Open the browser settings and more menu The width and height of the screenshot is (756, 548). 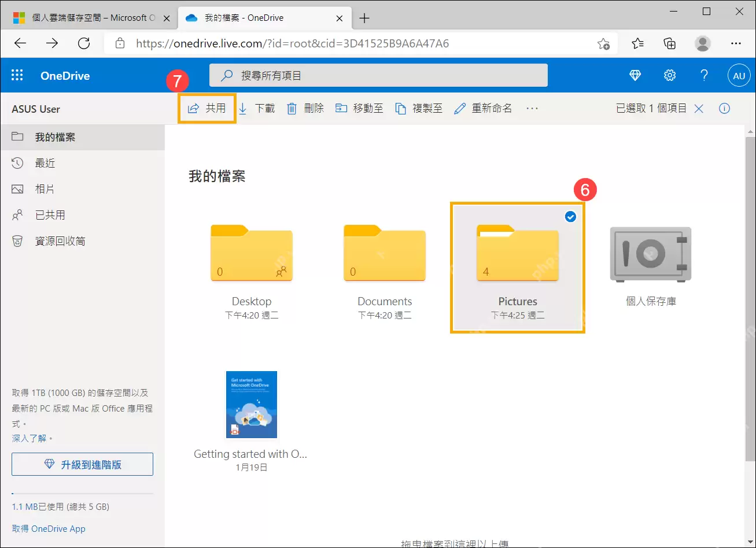(x=736, y=43)
